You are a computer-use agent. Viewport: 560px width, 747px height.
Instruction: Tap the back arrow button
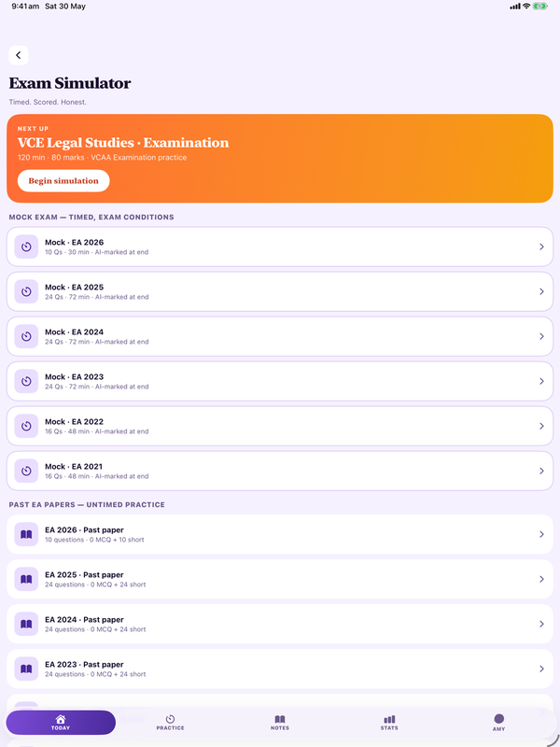[x=19, y=55]
